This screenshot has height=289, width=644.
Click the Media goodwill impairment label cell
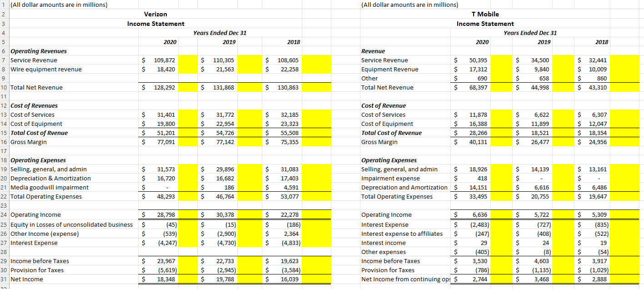[x=45, y=187]
